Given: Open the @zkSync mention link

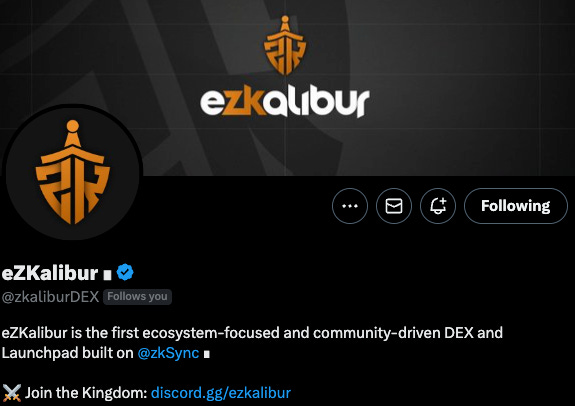Looking at the screenshot, I should pyautogui.click(x=168, y=353).
